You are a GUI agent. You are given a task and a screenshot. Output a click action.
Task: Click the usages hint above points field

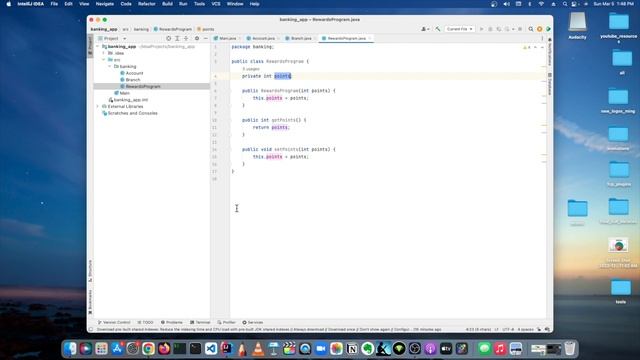coord(251,69)
